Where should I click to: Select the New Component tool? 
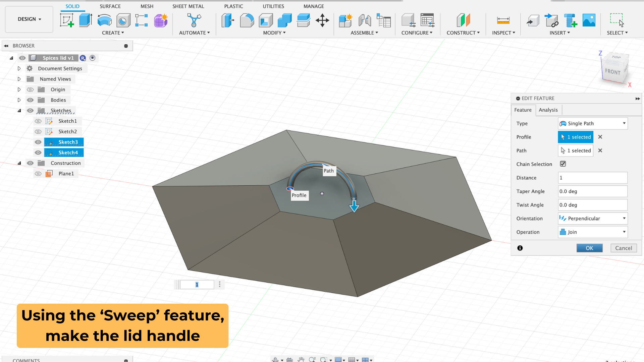pos(345,20)
